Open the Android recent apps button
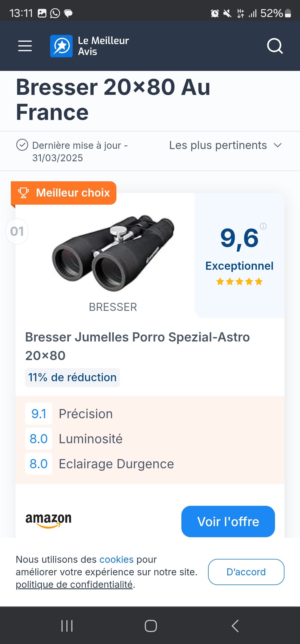The height and width of the screenshot is (644, 300). 67,626
